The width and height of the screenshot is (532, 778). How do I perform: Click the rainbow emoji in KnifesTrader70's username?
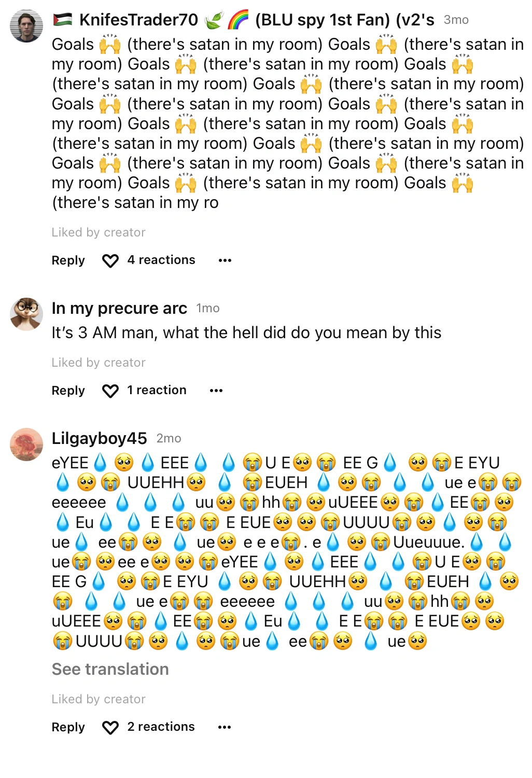tap(238, 19)
